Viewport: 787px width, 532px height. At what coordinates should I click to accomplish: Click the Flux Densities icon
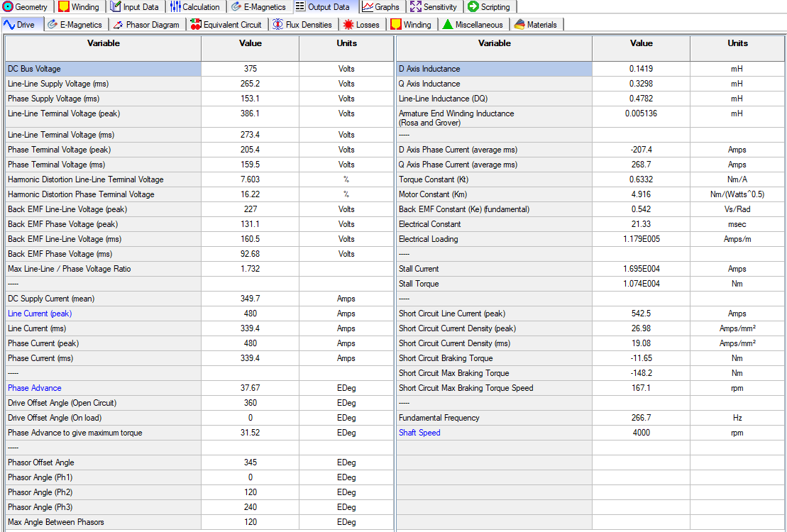pyautogui.click(x=277, y=25)
